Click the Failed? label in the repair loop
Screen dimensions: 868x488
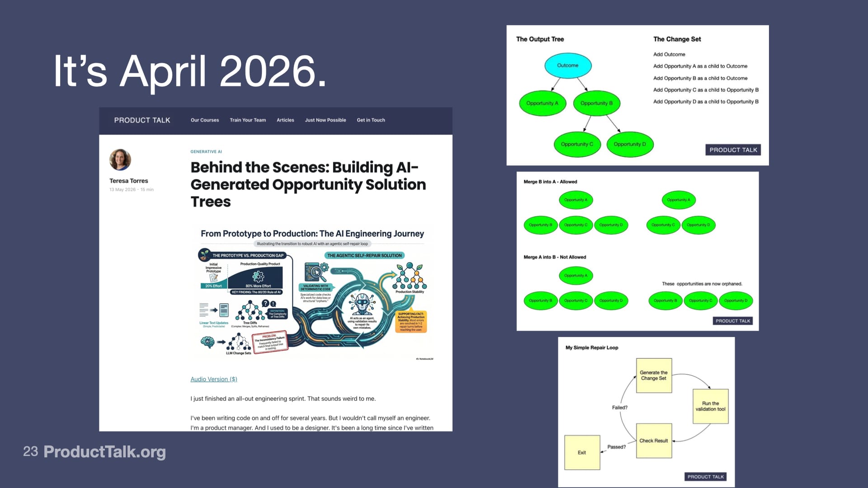[x=620, y=408]
